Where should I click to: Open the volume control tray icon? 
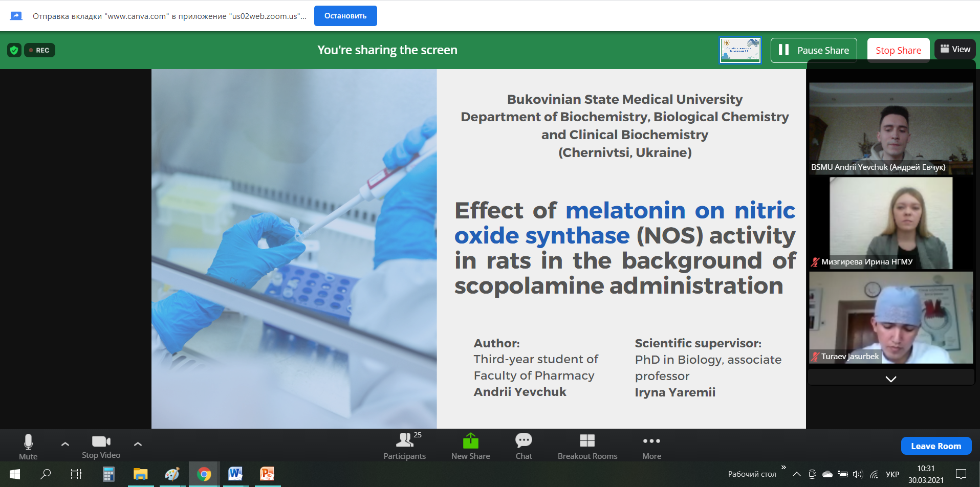point(858,474)
